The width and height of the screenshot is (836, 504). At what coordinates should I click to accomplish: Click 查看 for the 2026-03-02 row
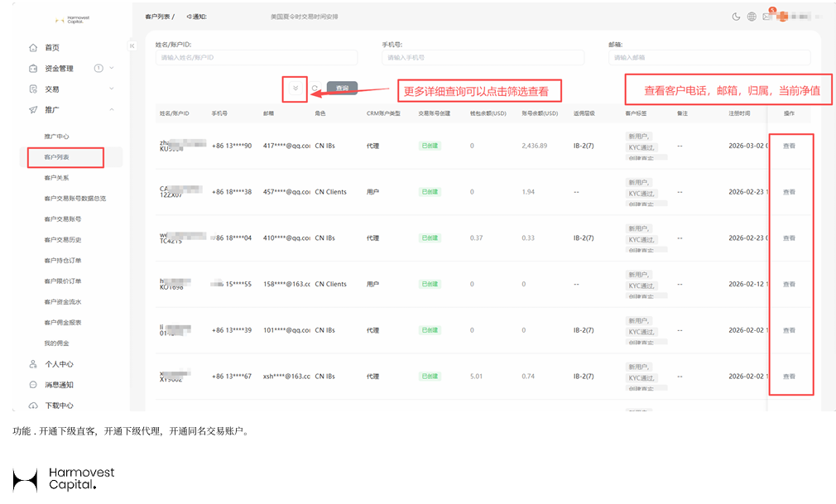click(789, 146)
